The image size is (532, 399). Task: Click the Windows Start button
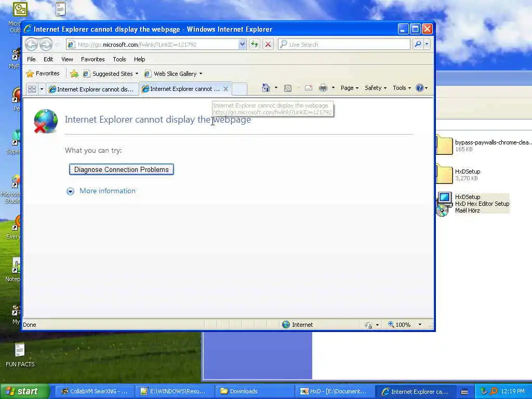tap(24, 391)
